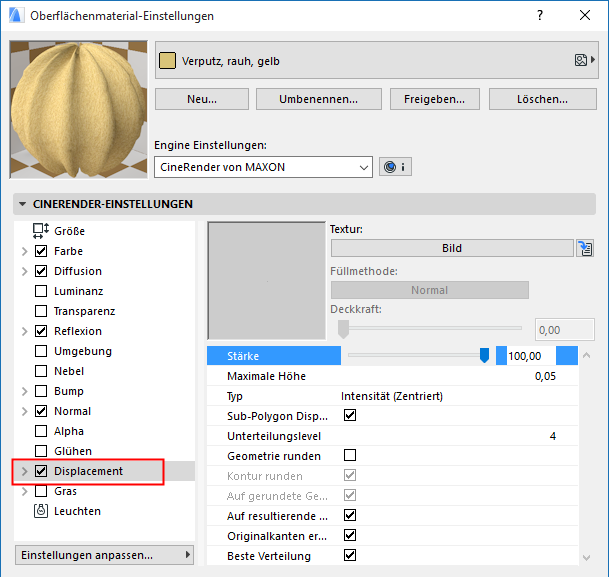Uncheck the Auf resultierende option
The width and height of the screenshot is (609, 577).
[x=350, y=515]
